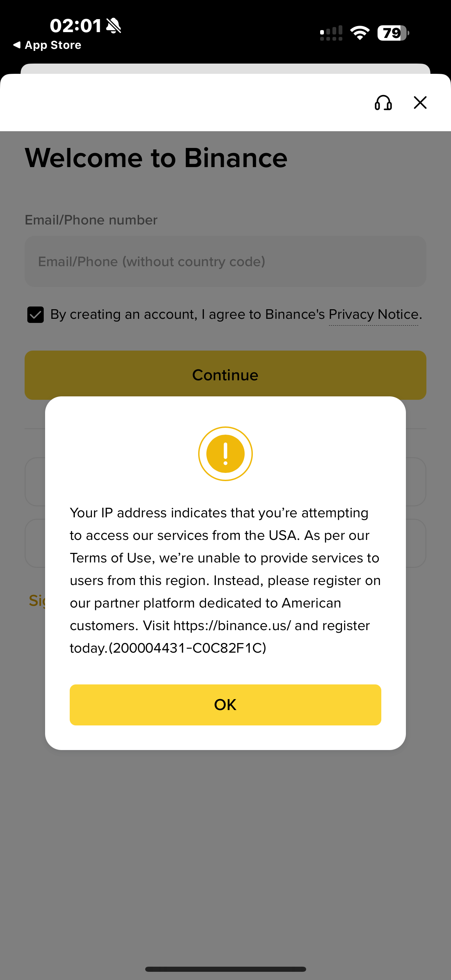Open the Privacy Notice link
This screenshot has width=451, height=980.
pyautogui.click(x=373, y=315)
